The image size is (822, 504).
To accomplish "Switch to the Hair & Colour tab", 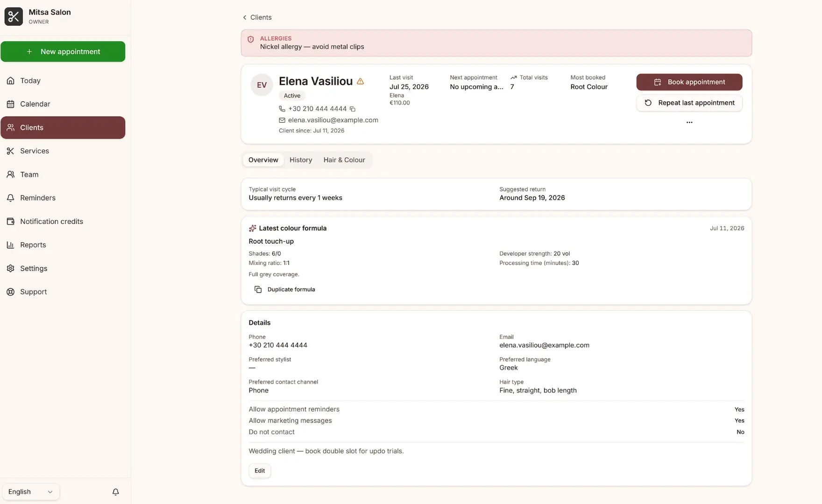I will tap(344, 160).
